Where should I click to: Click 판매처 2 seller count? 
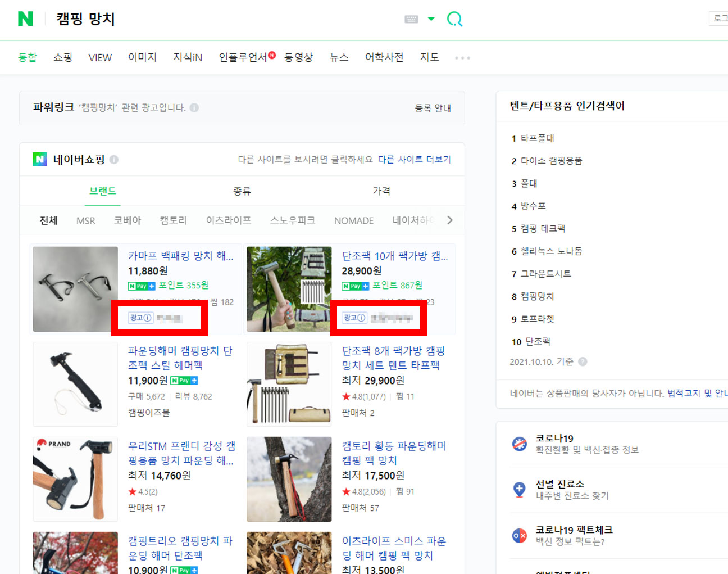point(358,413)
